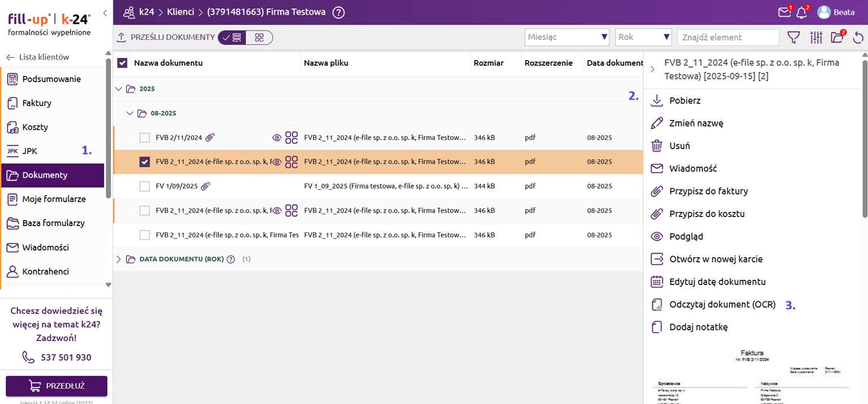
Task: Click the help icon beside Firma Testowa
Action: coord(339,12)
